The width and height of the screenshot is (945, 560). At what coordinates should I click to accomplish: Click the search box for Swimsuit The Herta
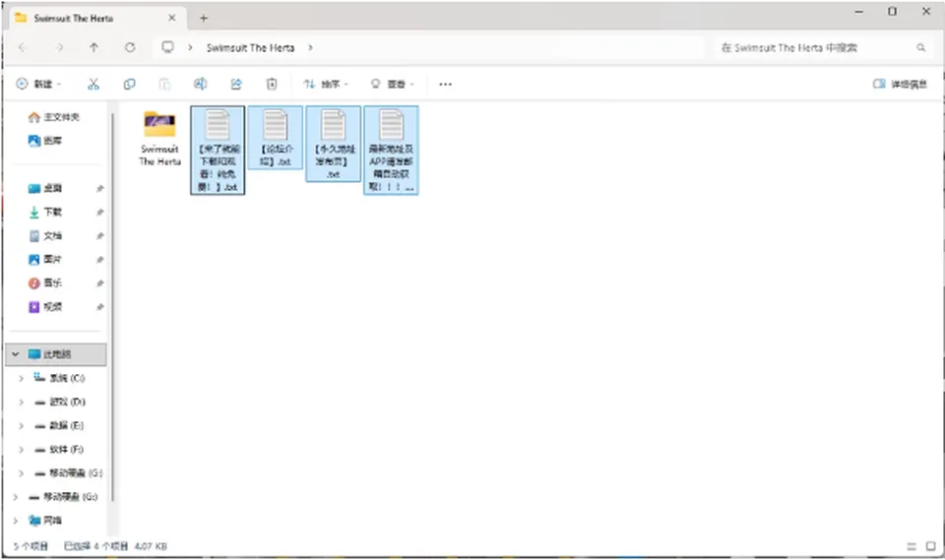tap(822, 47)
